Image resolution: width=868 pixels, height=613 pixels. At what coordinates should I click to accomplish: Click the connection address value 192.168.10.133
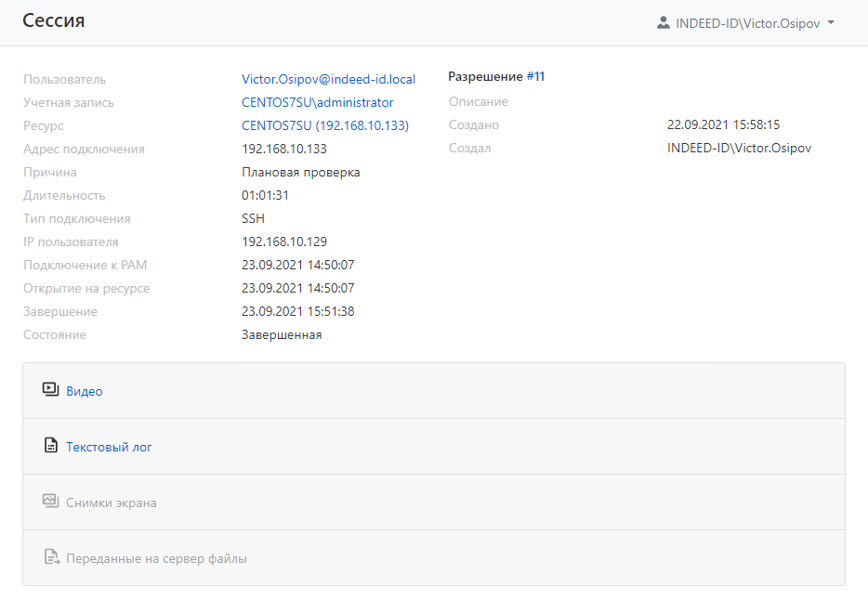(x=283, y=149)
